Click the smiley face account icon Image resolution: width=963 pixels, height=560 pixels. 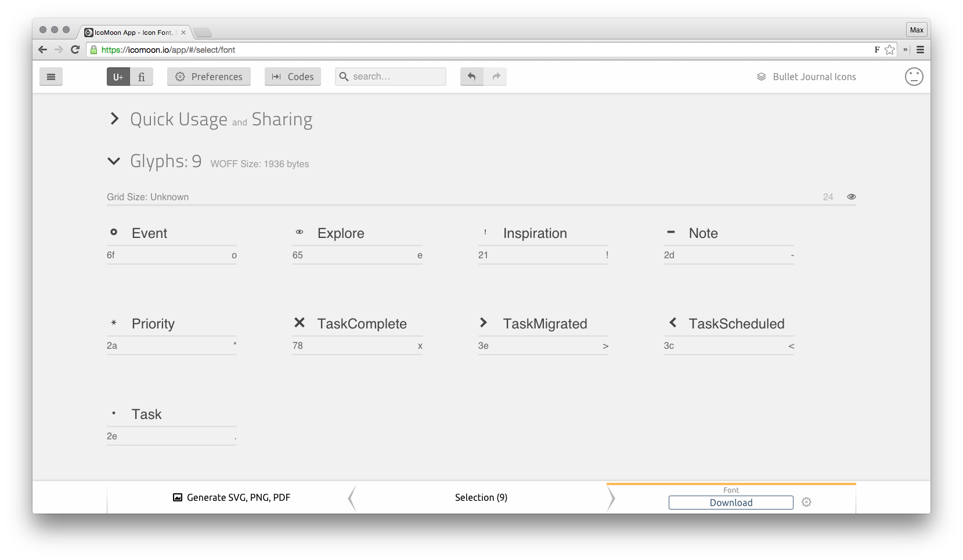pos(914,77)
